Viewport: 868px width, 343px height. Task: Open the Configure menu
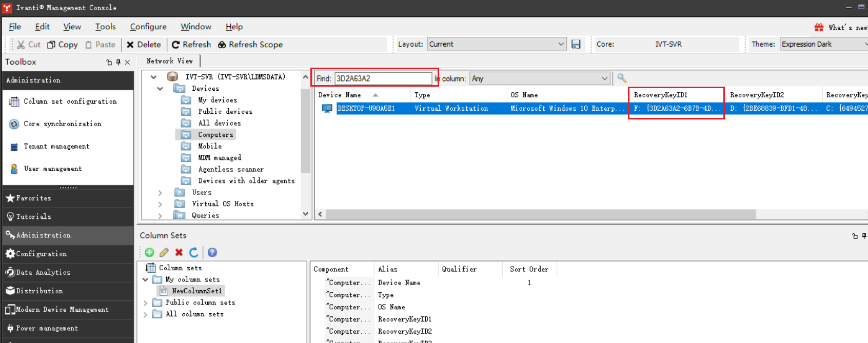148,27
